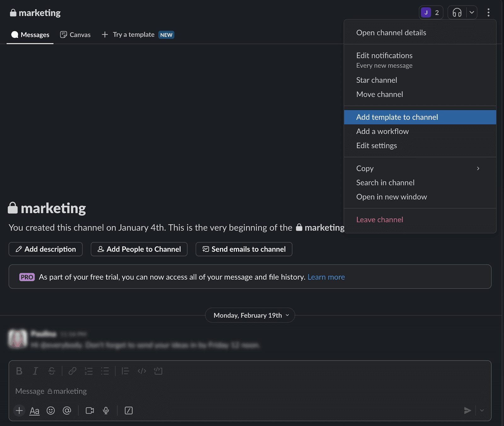Expand the Copy submenu
The height and width of the screenshot is (426, 504).
click(420, 168)
